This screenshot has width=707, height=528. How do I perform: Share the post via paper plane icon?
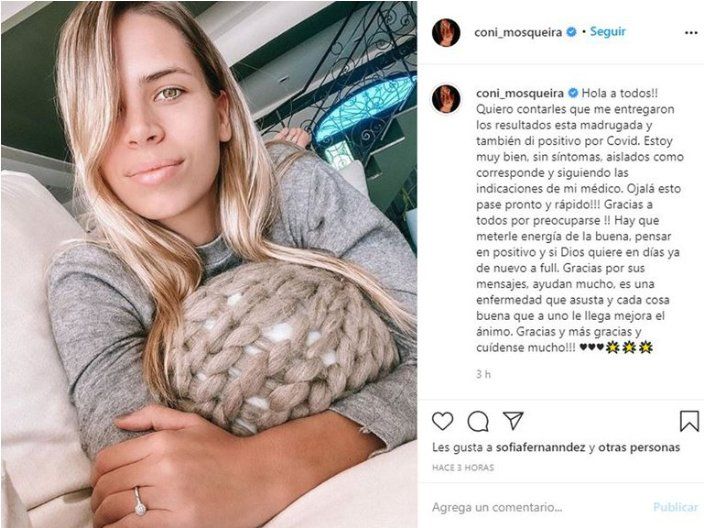point(513,421)
